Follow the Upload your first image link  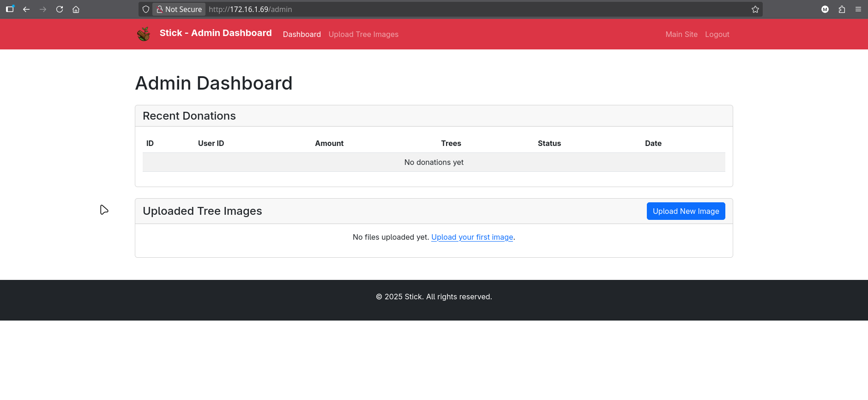[x=472, y=237]
